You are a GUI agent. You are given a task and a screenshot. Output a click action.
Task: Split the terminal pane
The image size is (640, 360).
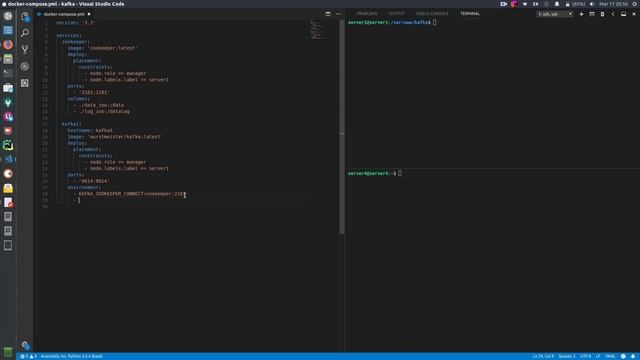click(592, 14)
